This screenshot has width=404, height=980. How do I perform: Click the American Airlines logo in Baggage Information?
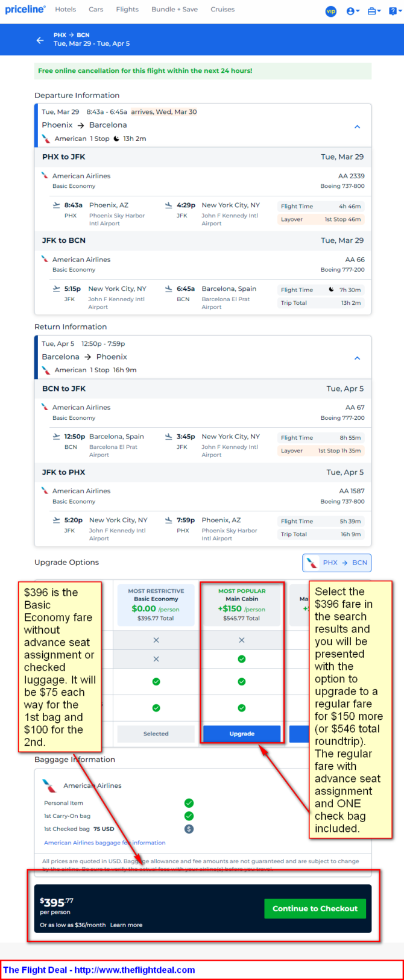click(x=49, y=785)
